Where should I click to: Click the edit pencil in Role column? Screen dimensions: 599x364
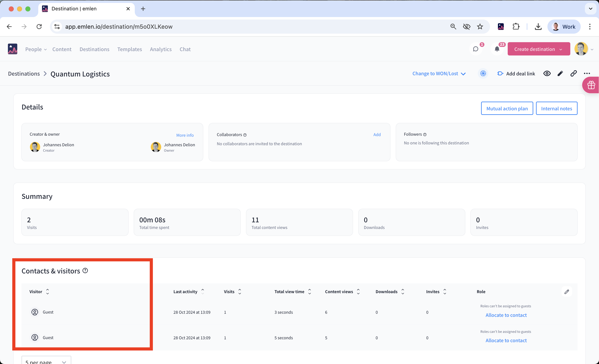tap(567, 292)
